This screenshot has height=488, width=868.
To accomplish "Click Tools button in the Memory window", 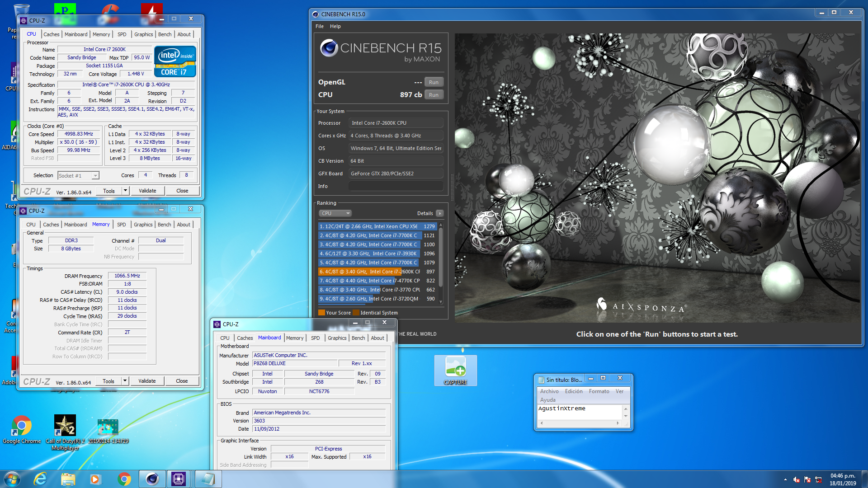I will click(x=108, y=381).
